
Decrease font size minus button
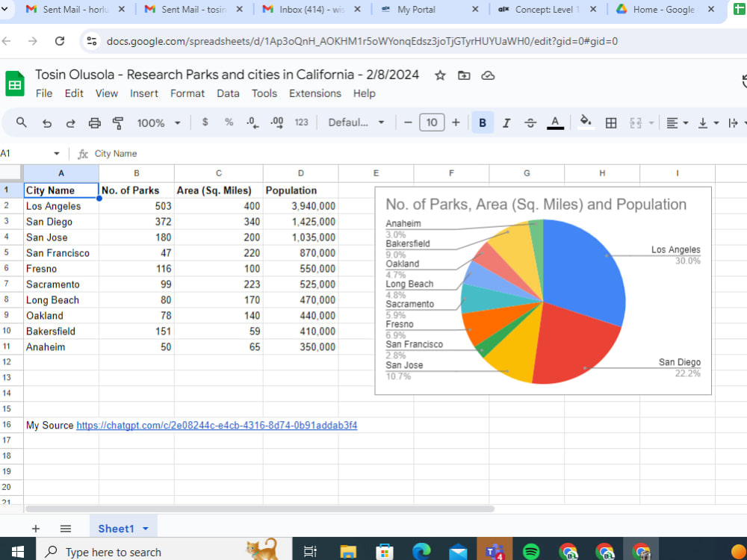[408, 122]
